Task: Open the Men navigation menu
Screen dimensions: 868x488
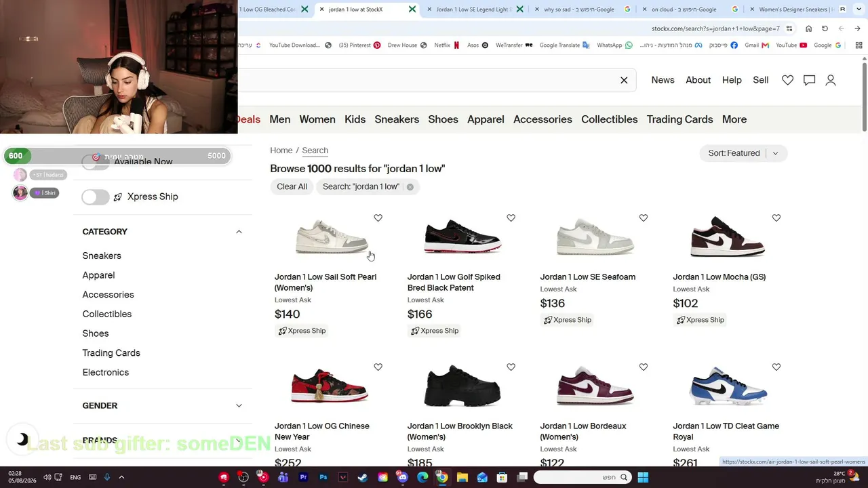Action: click(280, 119)
